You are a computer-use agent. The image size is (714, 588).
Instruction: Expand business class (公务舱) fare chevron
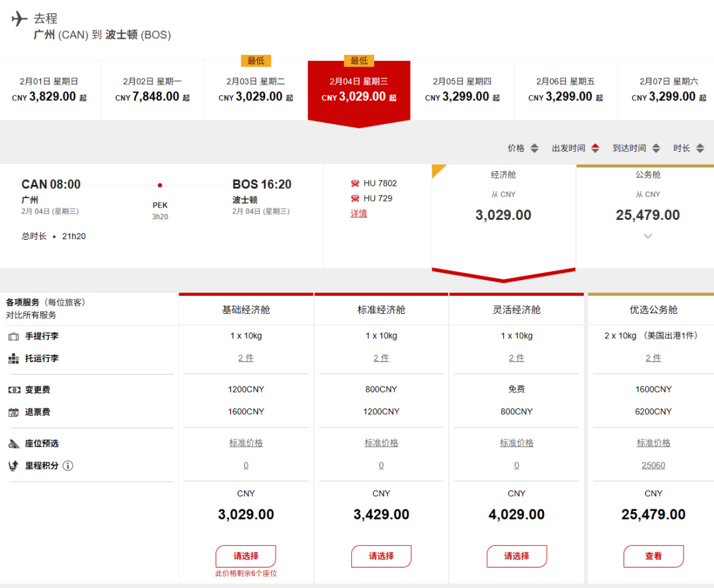[x=648, y=236]
